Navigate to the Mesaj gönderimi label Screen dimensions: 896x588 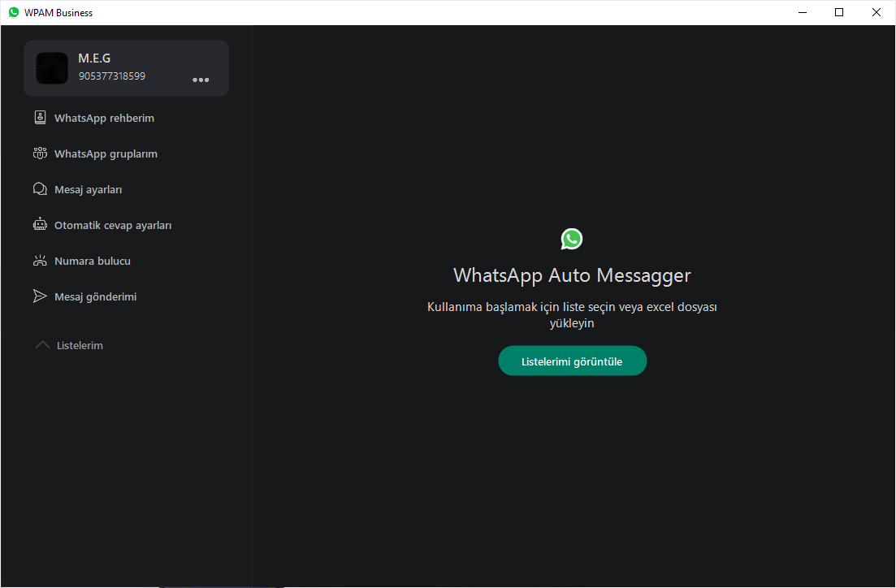(95, 296)
